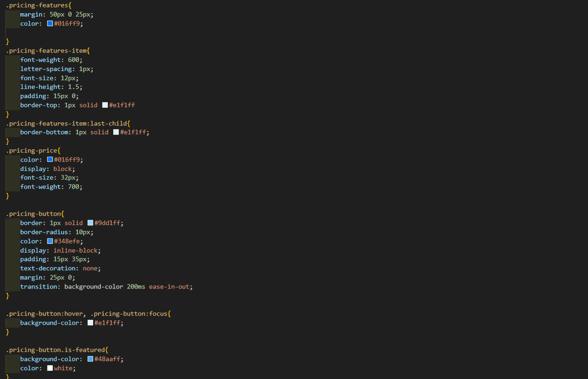Open the #48aaff background color swatch
This screenshot has height=379, width=588.
(x=90, y=359)
